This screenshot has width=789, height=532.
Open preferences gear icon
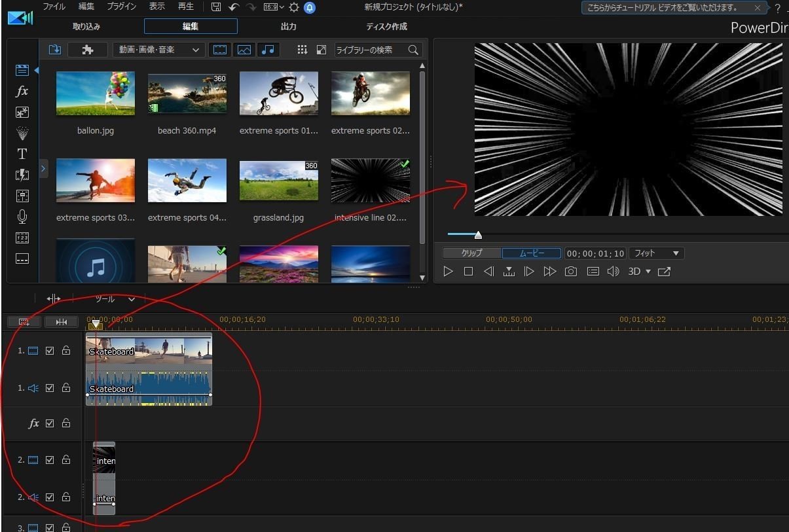coord(294,7)
